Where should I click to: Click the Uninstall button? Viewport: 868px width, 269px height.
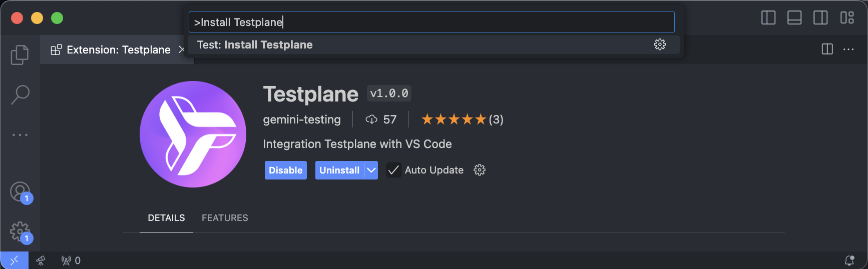(x=339, y=170)
